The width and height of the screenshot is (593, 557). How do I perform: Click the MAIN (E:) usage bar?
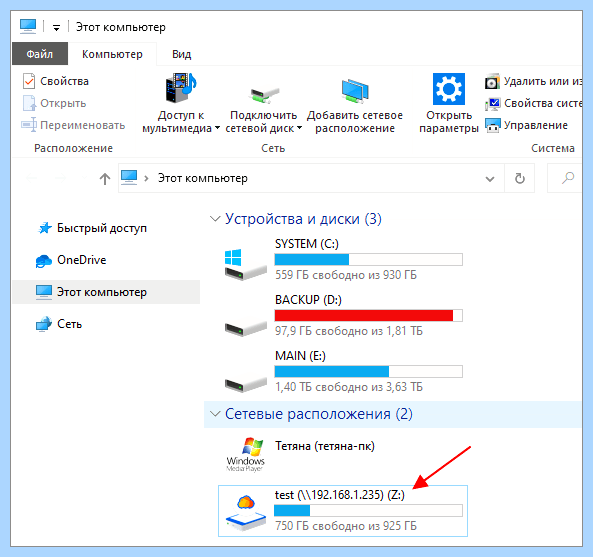click(368, 371)
